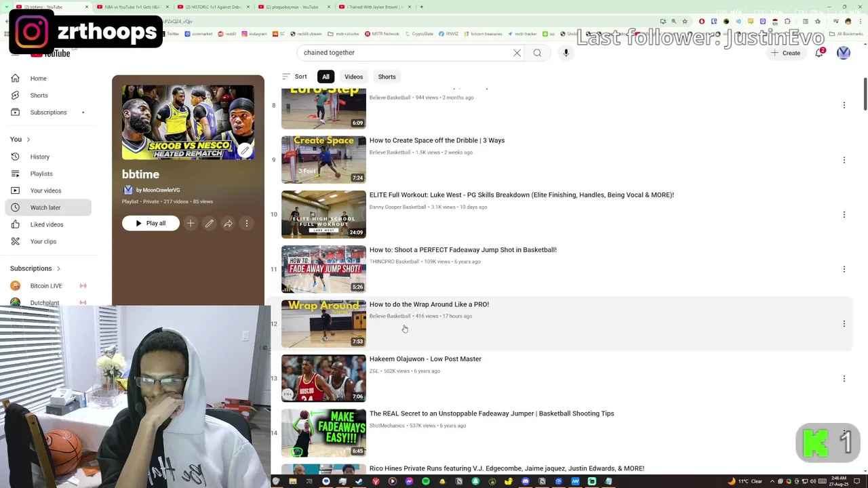This screenshot has height=488, width=868.
Task: Click the Make Fadeaways Easy thumbnail
Action: tap(323, 433)
